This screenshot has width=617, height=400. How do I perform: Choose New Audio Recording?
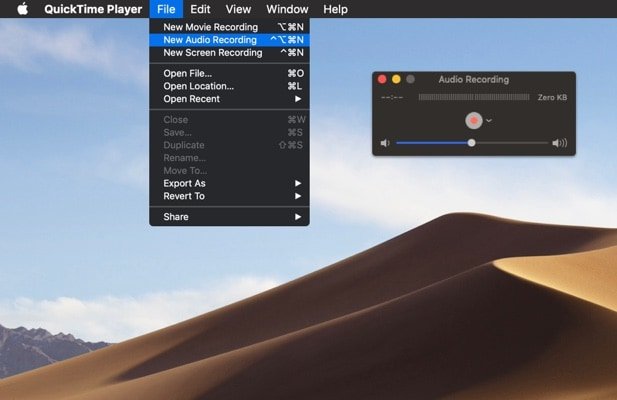coord(229,40)
